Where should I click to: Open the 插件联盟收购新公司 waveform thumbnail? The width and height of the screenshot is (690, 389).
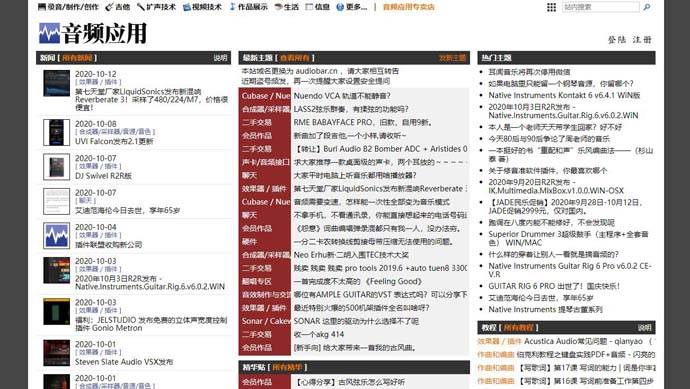click(x=56, y=235)
